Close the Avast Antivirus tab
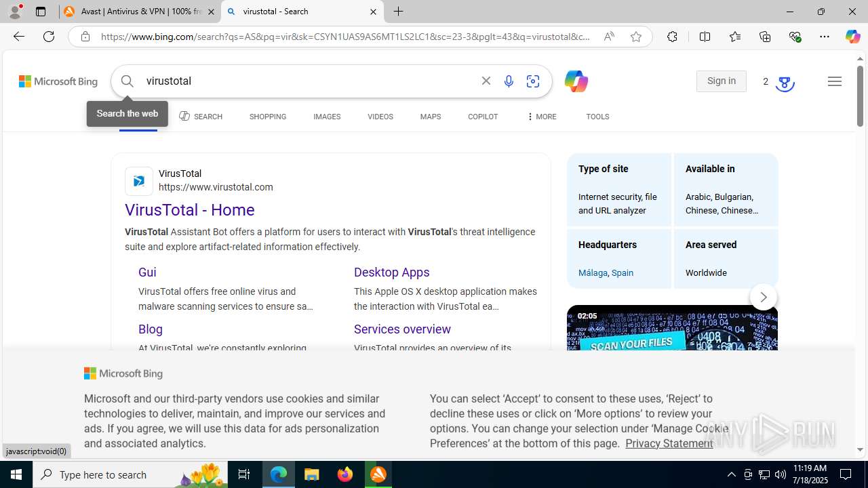 click(x=211, y=12)
